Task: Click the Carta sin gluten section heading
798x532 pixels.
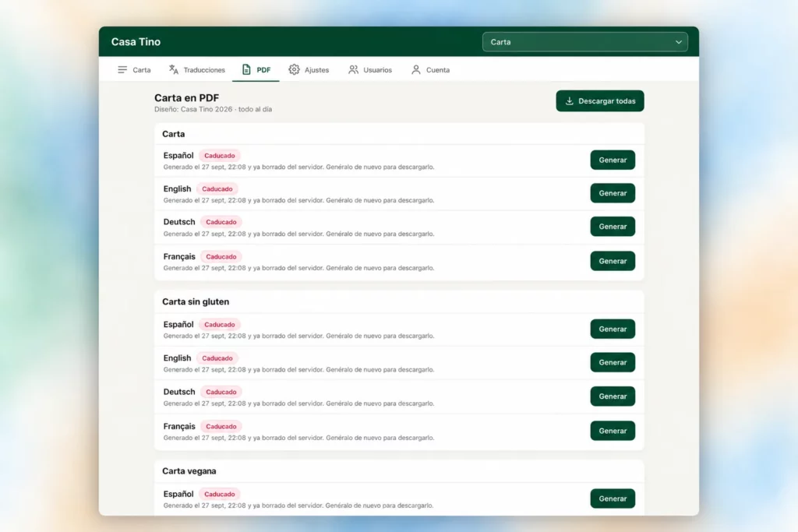Action: (x=196, y=301)
